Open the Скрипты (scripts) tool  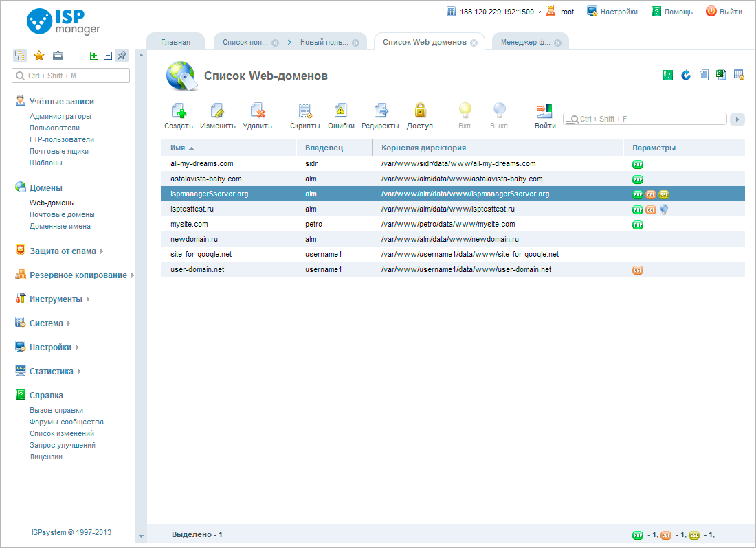click(x=304, y=111)
